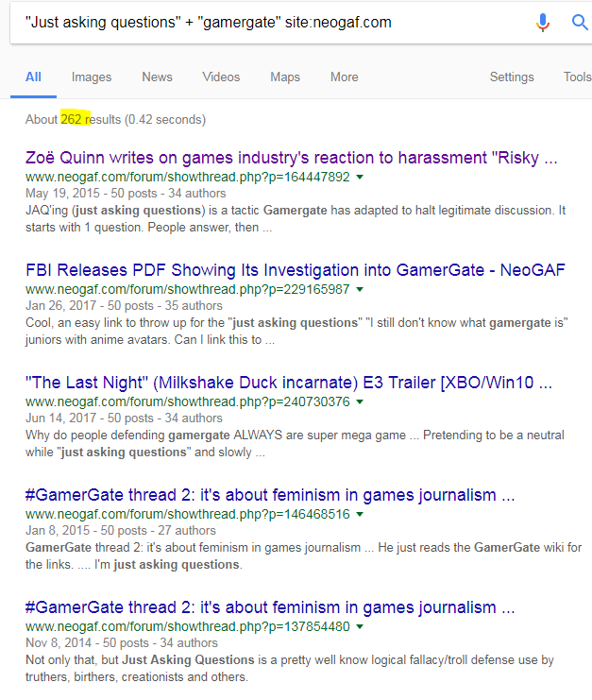The height and width of the screenshot is (700, 592).
Task: Open GamerGate thread 2 result dated Nov 8, 2014
Action: [x=270, y=607]
